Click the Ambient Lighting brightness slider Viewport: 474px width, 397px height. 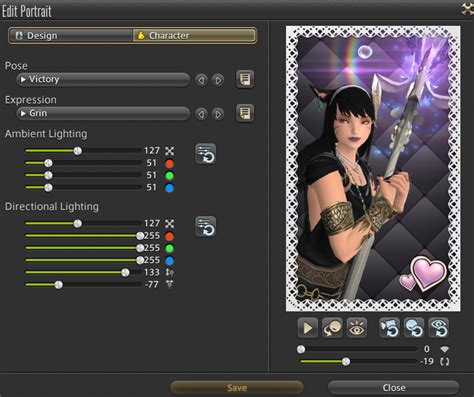pyautogui.click(x=83, y=151)
